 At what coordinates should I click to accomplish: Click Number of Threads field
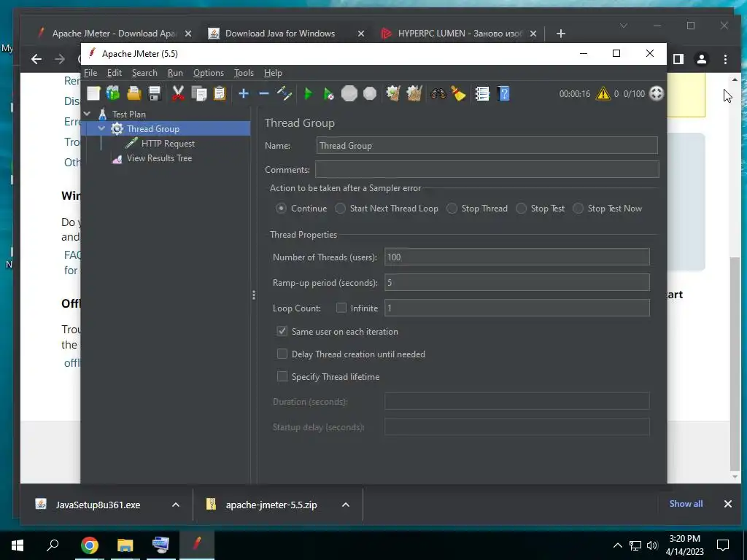click(x=517, y=257)
